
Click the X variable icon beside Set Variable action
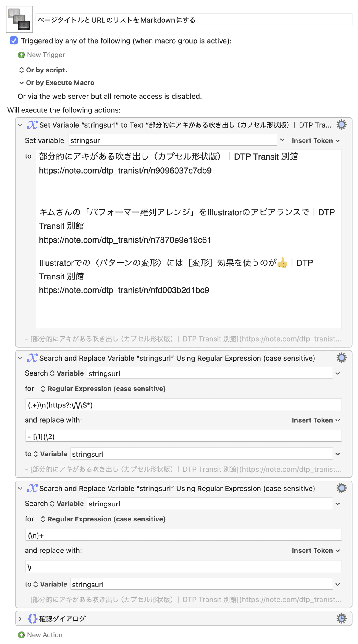(x=33, y=124)
